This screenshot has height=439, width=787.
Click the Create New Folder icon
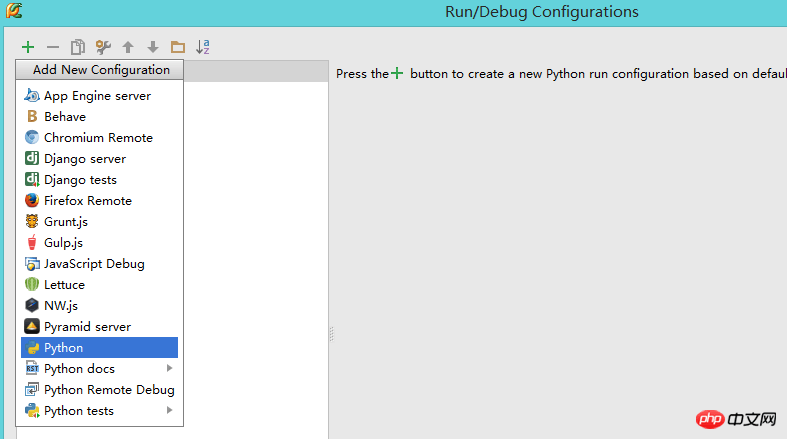178,47
